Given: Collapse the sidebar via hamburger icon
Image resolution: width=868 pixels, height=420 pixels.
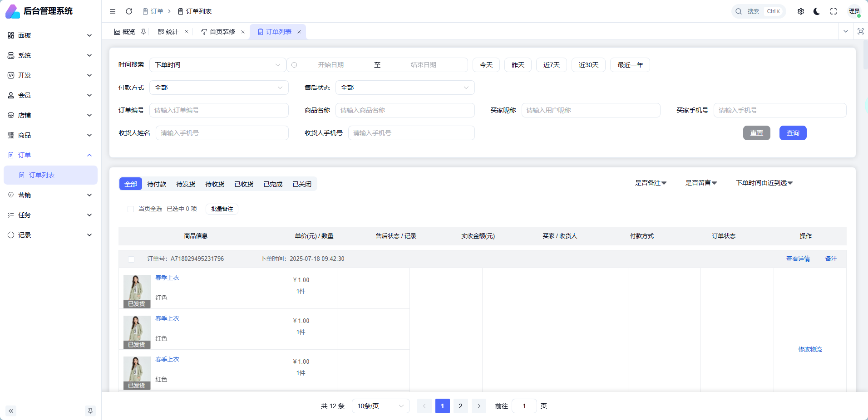Looking at the screenshot, I should [113, 11].
